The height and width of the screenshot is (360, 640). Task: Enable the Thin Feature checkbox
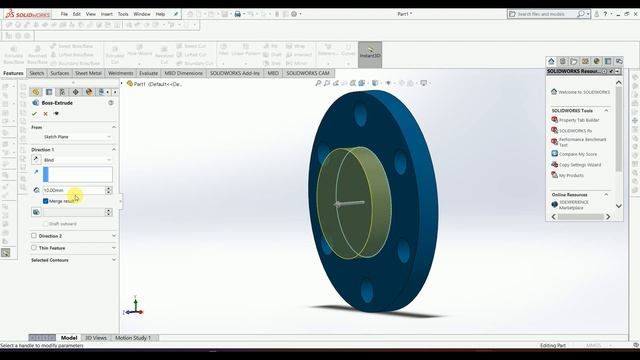[34, 248]
